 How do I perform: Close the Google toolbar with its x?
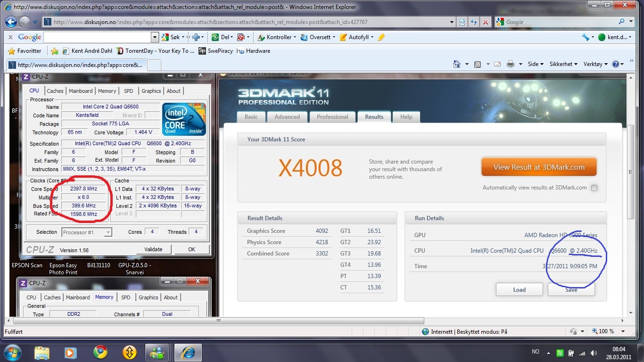coord(10,37)
